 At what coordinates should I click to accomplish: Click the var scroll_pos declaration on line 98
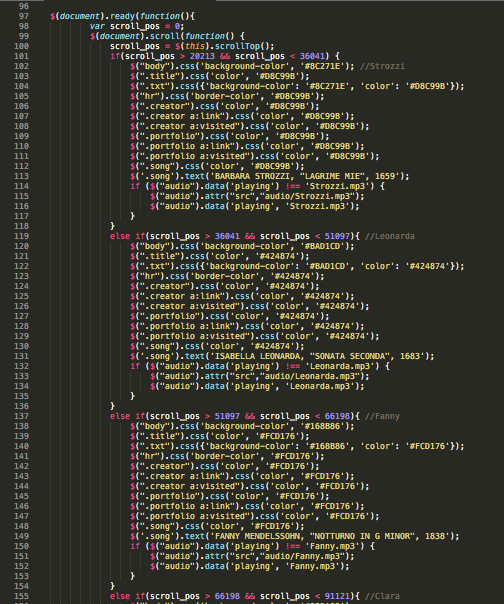tap(137, 26)
